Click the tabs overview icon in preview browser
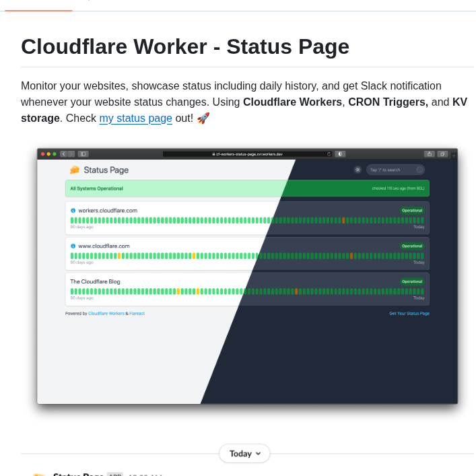 442,154
